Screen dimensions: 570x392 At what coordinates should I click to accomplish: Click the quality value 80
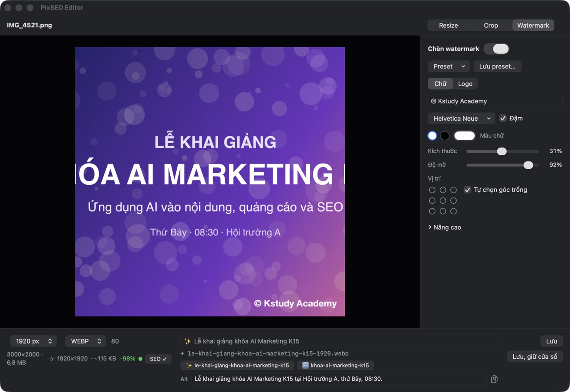pyautogui.click(x=115, y=341)
